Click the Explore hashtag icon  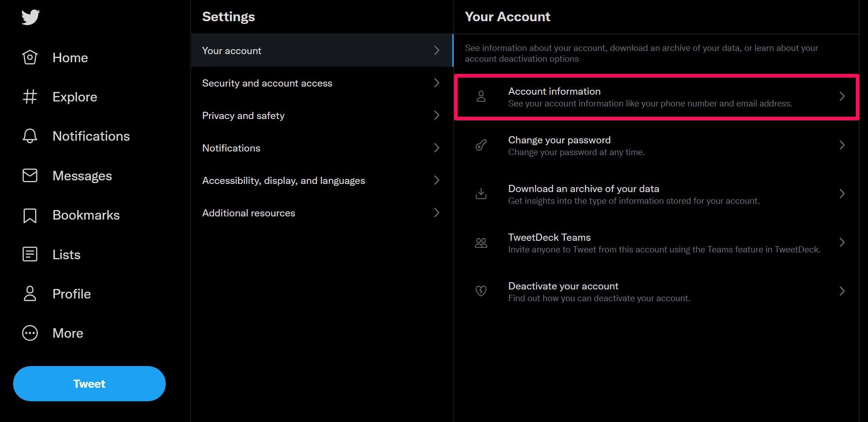30,97
